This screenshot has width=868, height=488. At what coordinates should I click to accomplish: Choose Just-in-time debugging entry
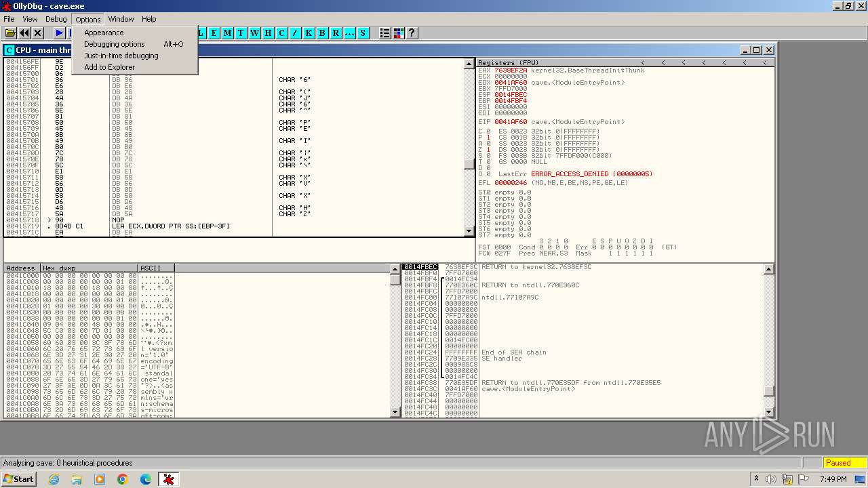134,56
